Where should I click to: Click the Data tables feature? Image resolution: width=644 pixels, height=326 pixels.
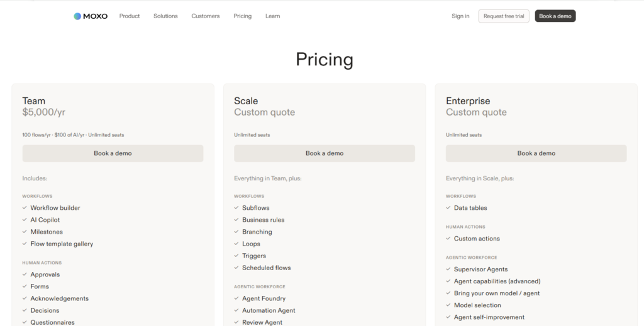tap(470, 208)
